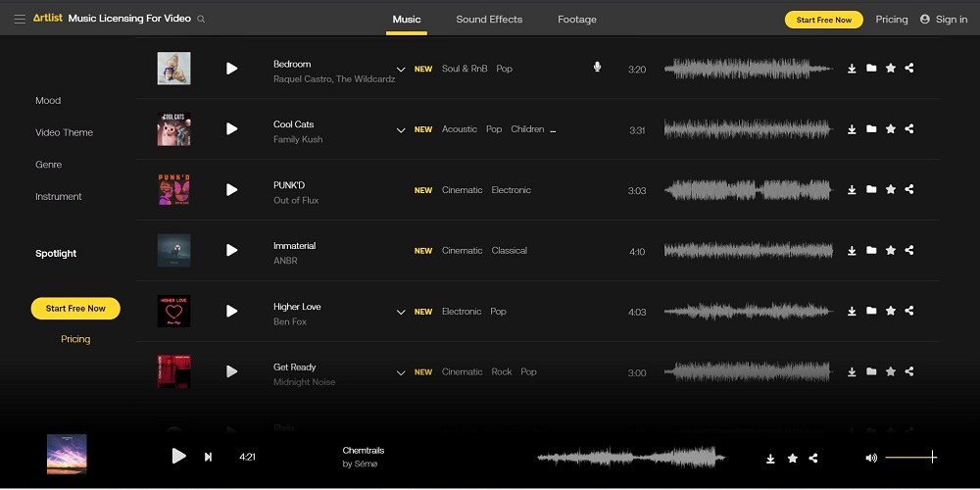The width and height of the screenshot is (980, 490).
Task: Open the Instrument filter section
Action: 59,196
